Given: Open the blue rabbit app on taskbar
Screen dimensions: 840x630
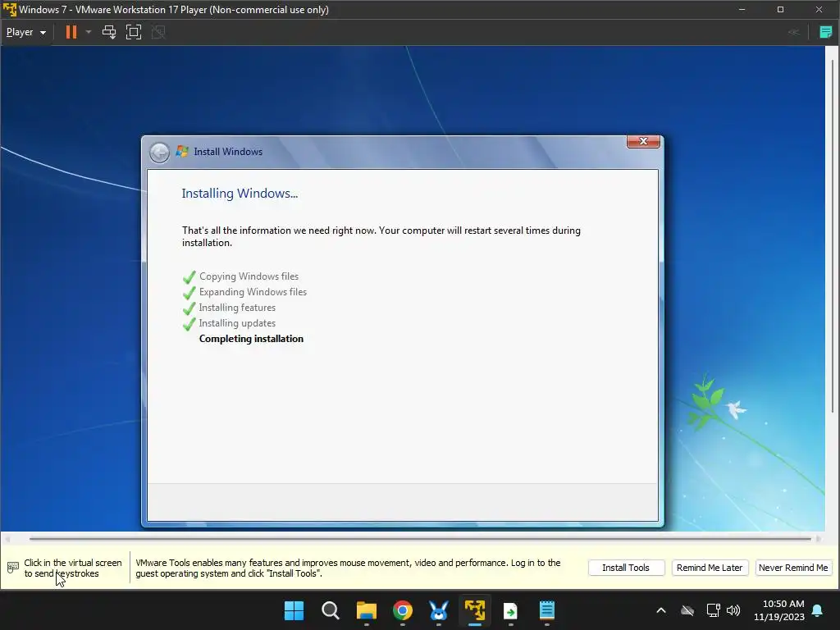Looking at the screenshot, I should click(439, 610).
